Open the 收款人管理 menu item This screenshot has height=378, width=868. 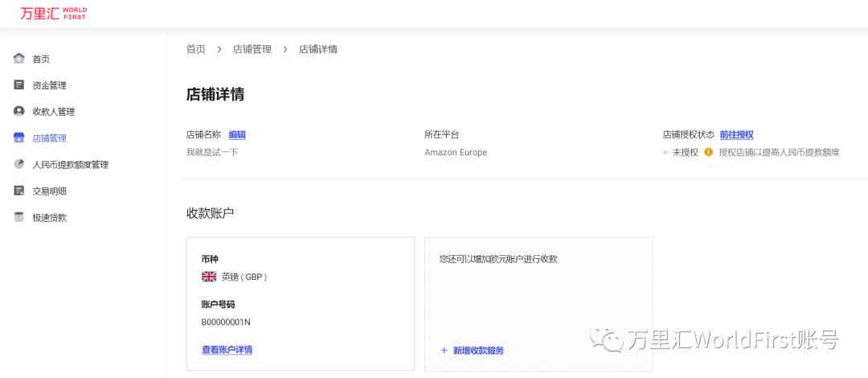(x=54, y=112)
